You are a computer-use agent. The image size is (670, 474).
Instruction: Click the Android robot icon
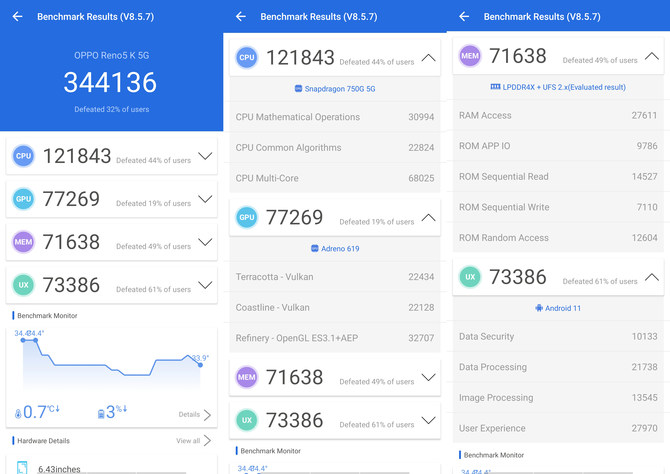pos(539,308)
